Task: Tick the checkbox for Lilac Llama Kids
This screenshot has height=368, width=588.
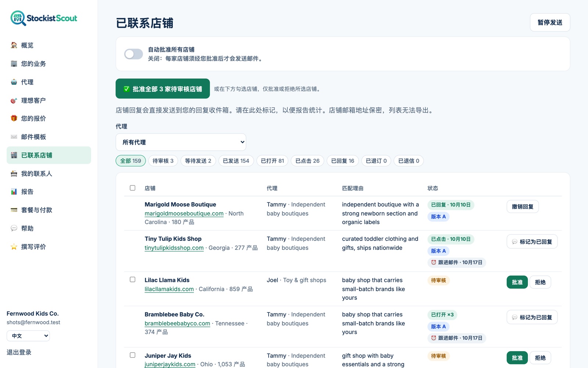Action: point(133,280)
